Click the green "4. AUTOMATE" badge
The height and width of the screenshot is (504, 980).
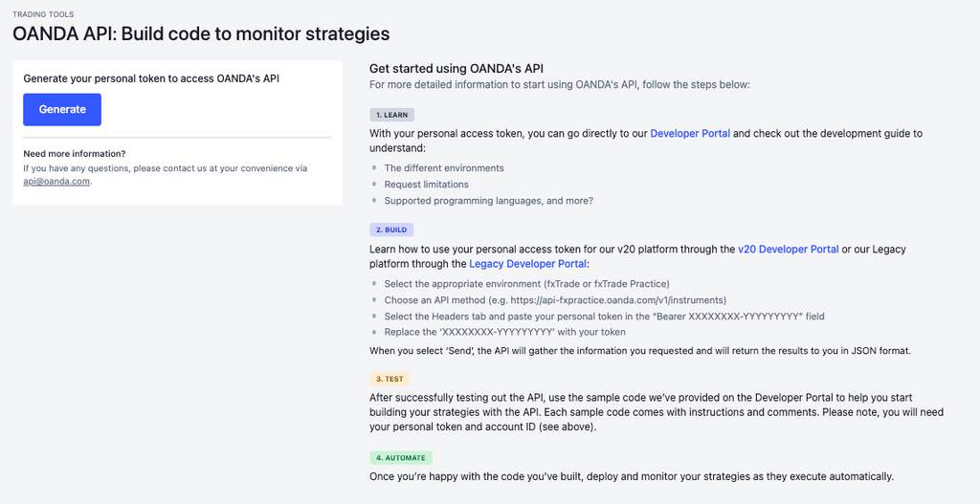[x=401, y=458]
